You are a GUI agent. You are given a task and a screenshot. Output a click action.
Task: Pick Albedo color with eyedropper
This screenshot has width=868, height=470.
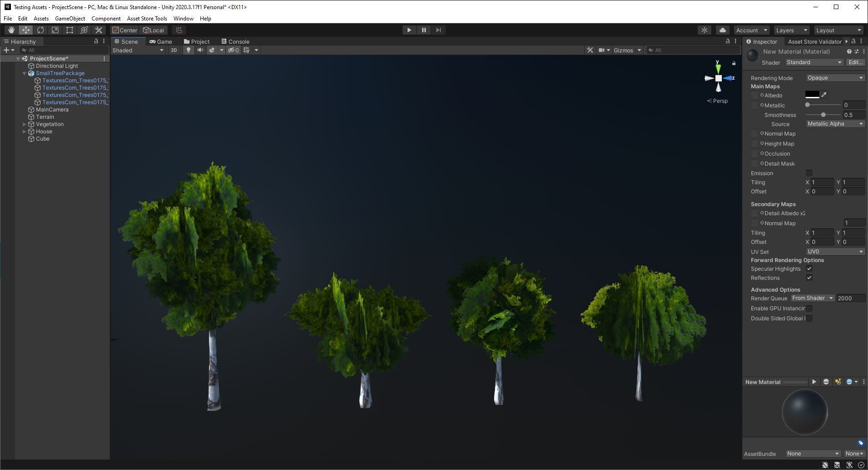824,95
